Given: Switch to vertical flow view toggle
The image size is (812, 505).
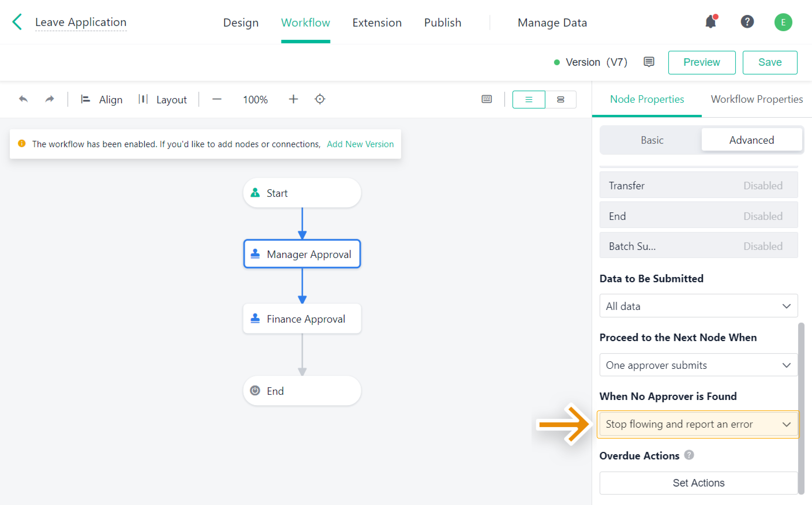Looking at the screenshot, I should (x=528, y=100).
